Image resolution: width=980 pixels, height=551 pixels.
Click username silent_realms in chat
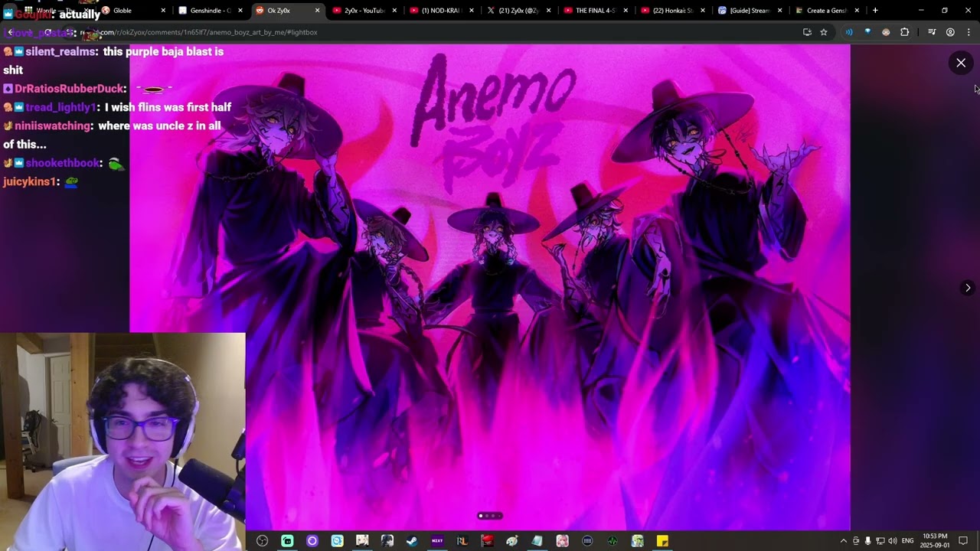pos(61,51)
